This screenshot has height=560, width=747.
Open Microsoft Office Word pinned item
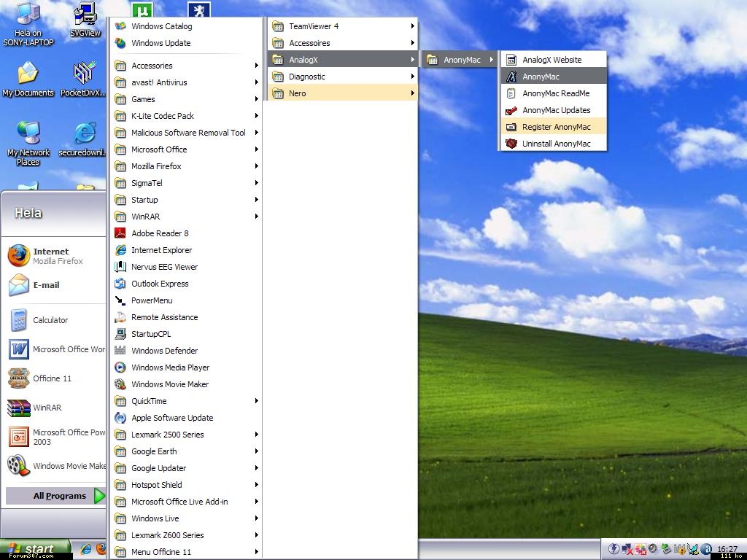[55, 349]
